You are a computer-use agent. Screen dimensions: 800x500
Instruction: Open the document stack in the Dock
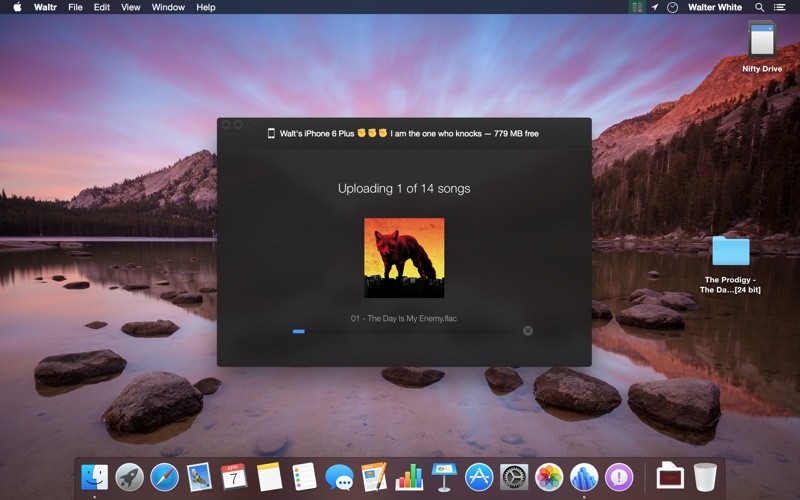pyautogui.click(x=670, y=476)
